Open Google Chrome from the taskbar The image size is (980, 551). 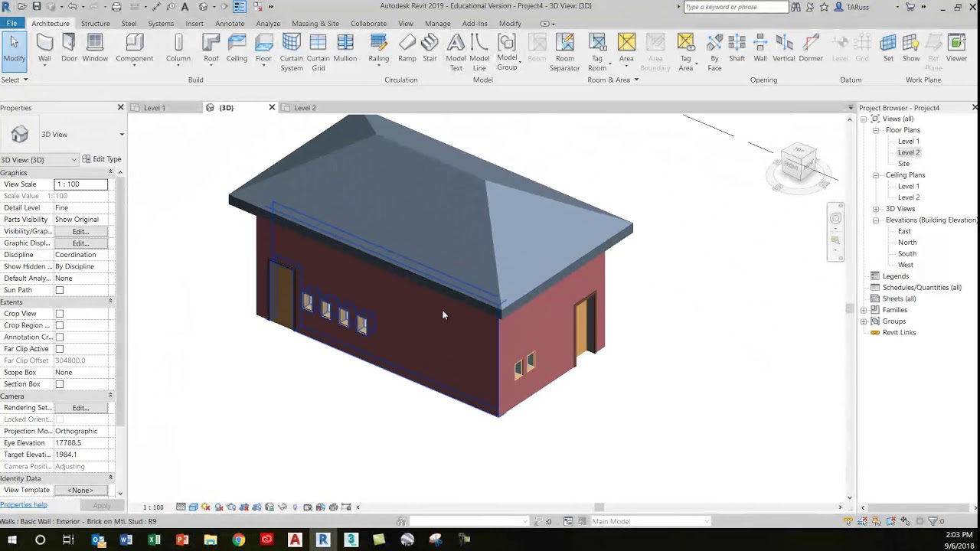point(239,540)
